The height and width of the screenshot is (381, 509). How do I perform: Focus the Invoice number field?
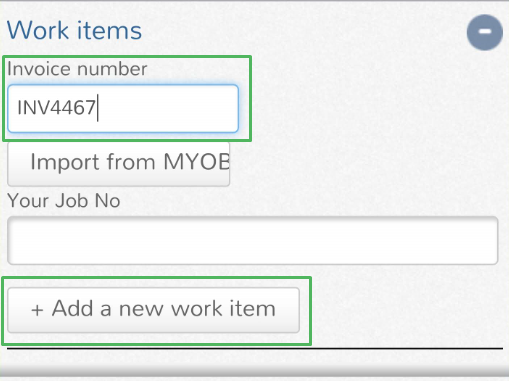tap(123, 109)
